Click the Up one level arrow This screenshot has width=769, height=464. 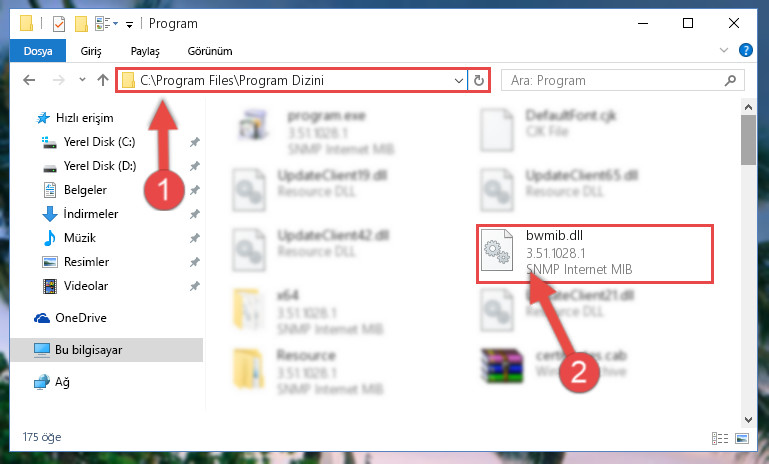point(103,80)
